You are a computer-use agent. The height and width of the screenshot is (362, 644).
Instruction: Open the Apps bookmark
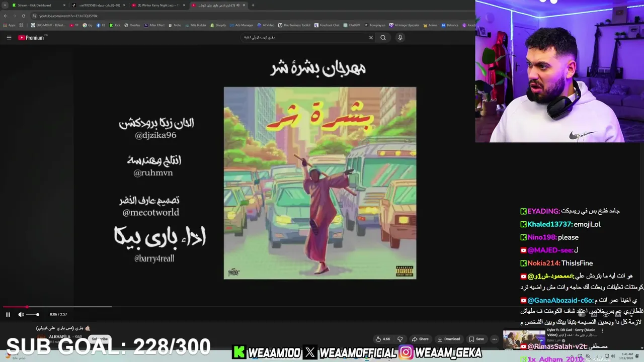(10, 25)
